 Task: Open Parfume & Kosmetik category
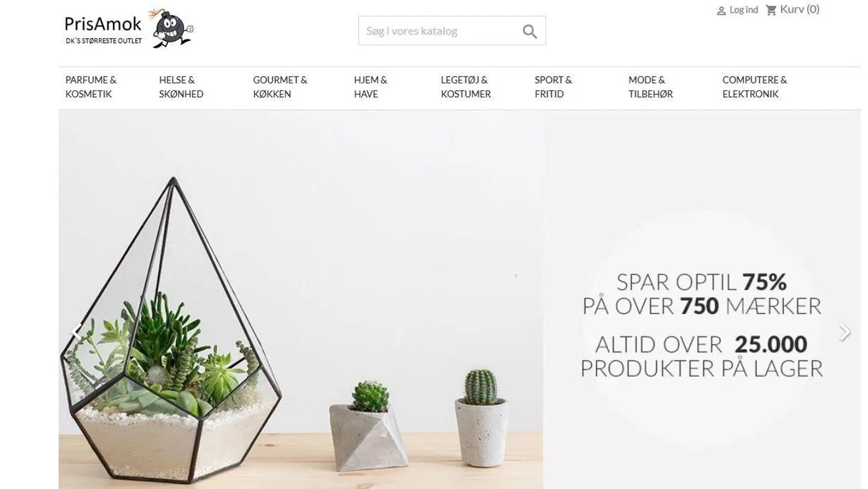pyautogui.click(x=91, y=87)
